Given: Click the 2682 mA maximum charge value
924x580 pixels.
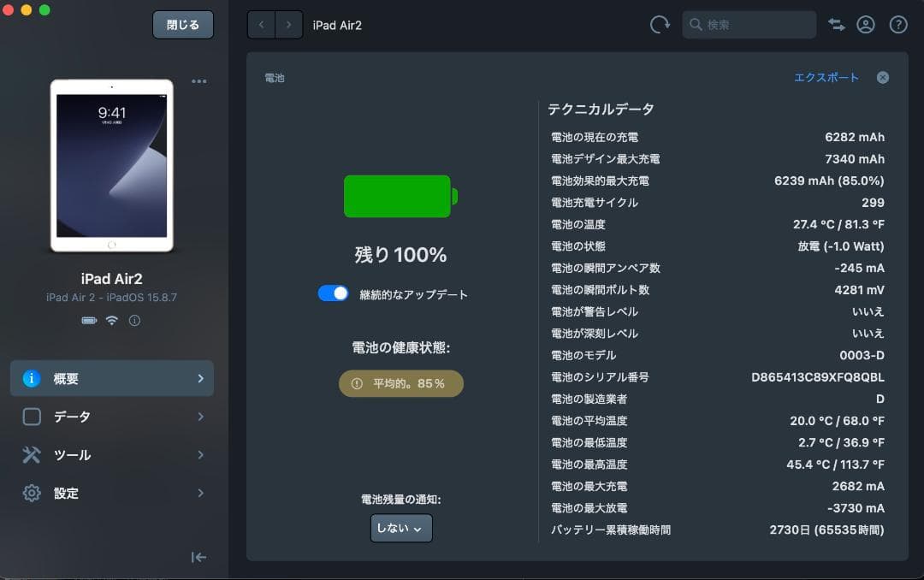Looking at the screenshot, I should click(858, 486).
